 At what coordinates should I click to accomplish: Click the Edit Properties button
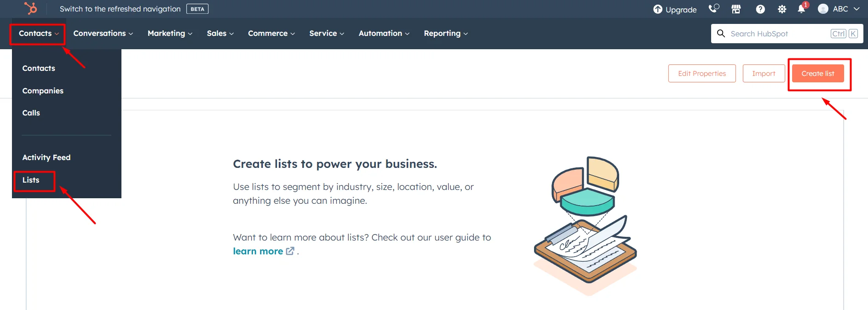click(702, 74)
